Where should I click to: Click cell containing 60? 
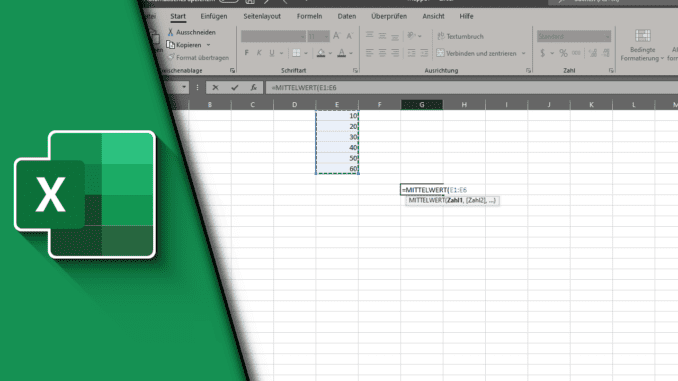(x=337, y=169)
